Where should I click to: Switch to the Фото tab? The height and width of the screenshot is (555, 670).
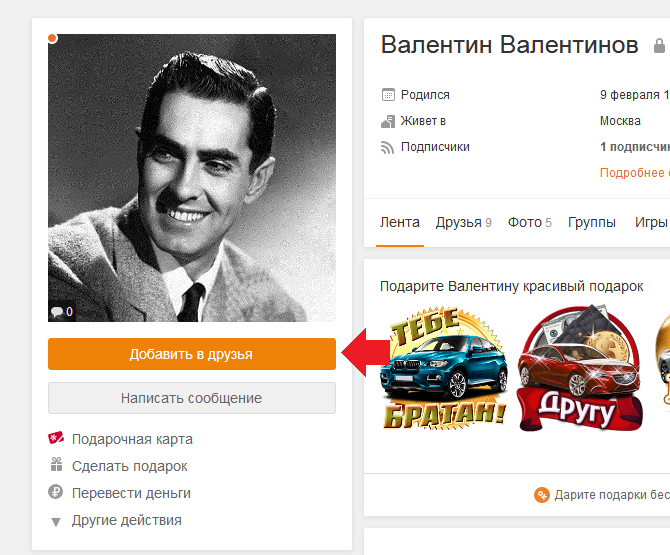pos(529,223)
